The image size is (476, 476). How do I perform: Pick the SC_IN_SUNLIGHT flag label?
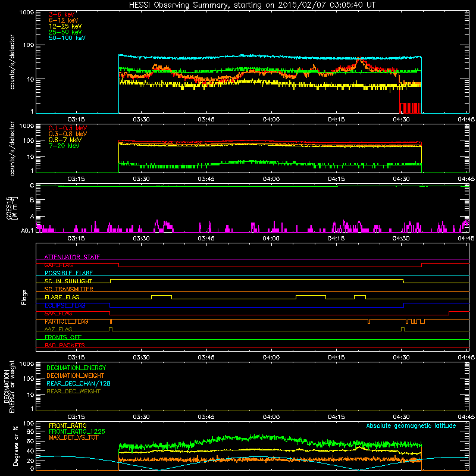[68, 281]
